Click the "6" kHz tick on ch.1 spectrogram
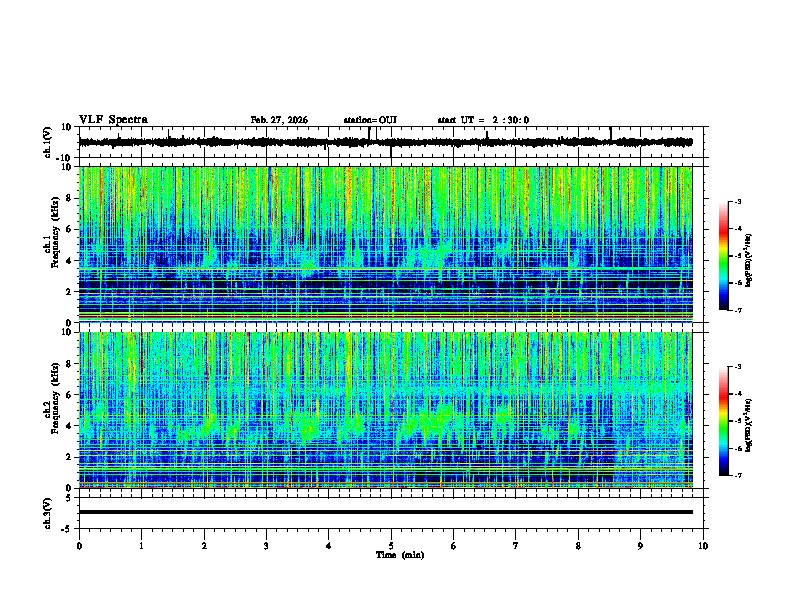792x612 pixels. (69, 229)
